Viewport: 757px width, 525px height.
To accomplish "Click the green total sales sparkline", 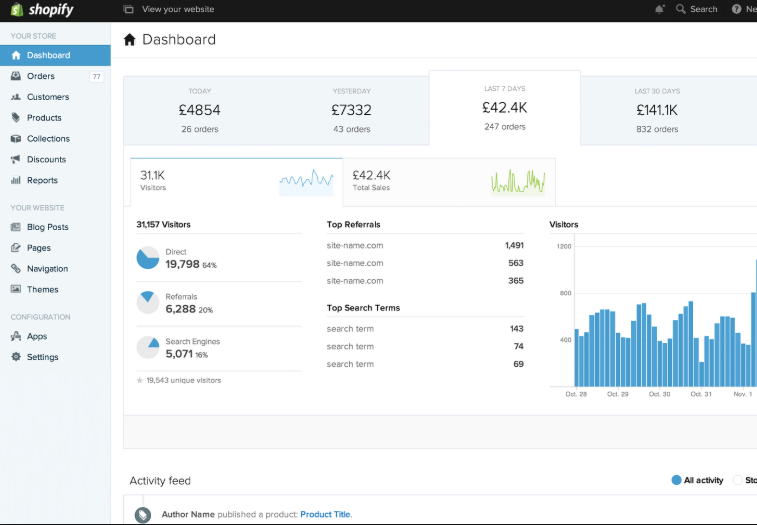I will tap(518, 182).
